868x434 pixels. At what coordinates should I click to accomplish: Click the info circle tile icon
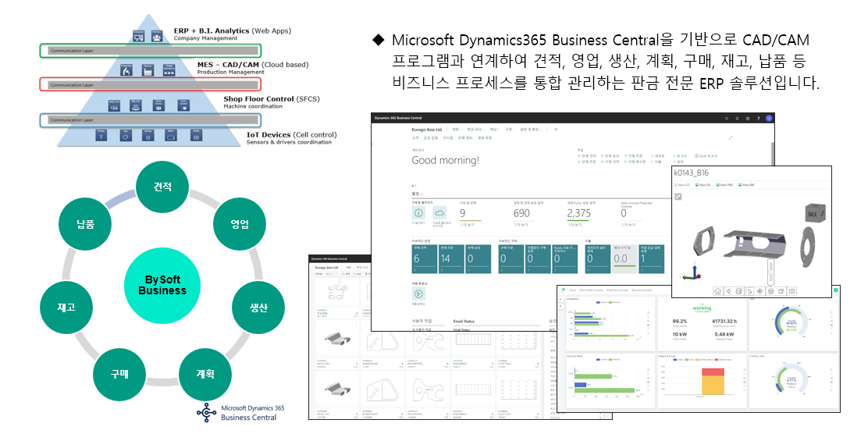tap(418, 212)
